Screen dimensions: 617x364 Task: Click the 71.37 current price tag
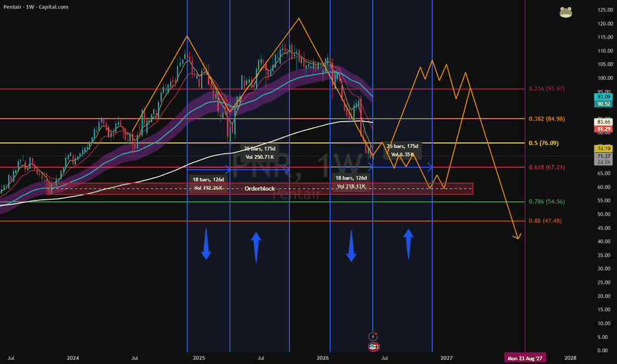(x=603, y=156)
